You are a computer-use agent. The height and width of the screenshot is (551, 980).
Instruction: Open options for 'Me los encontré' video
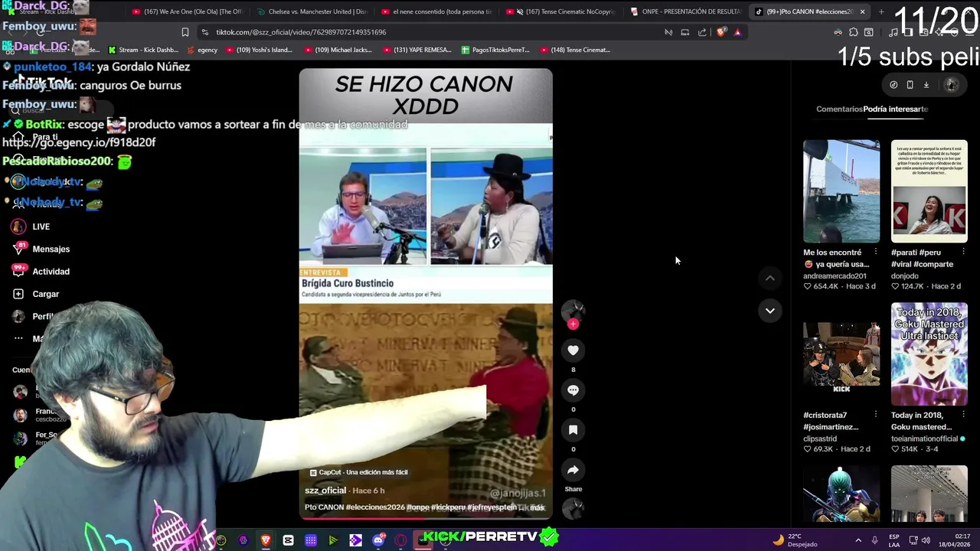coord(876,253)
